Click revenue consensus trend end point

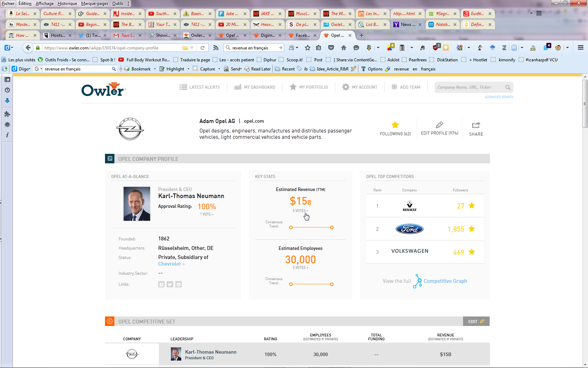point(332,227)
